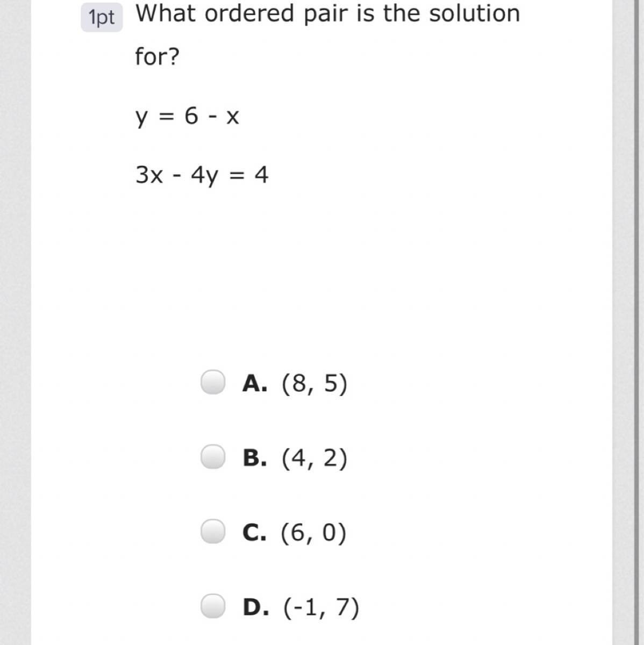
Task: Click the (-1, 7) answer text
Action: 321,607
